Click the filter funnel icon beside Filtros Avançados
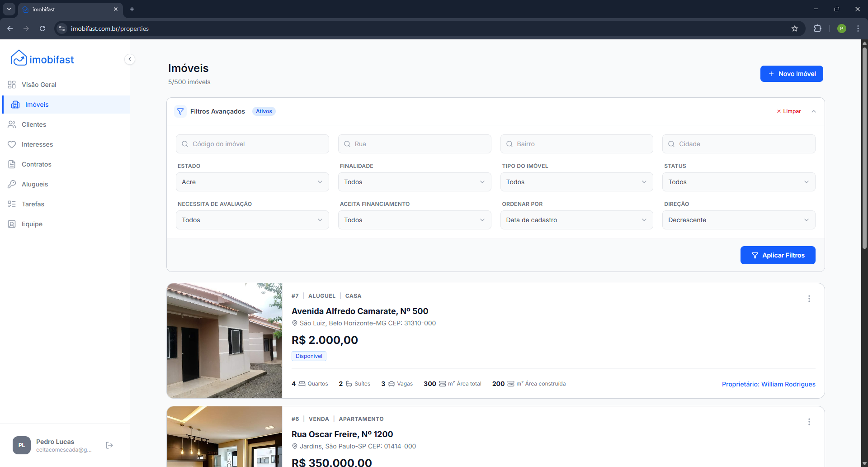The height and width of the screenshot is (467, 868). pos(180,111)
